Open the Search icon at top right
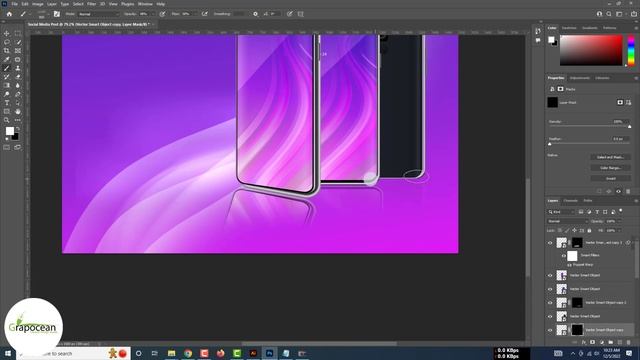The height and width of the screenshot is (360, 640). click(x=609, y=14)
